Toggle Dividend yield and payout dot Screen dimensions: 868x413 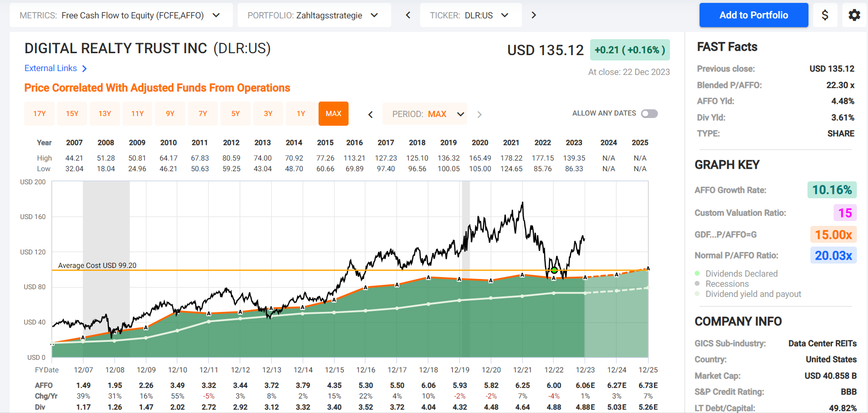pyautogui.click(x=697, y=294)
